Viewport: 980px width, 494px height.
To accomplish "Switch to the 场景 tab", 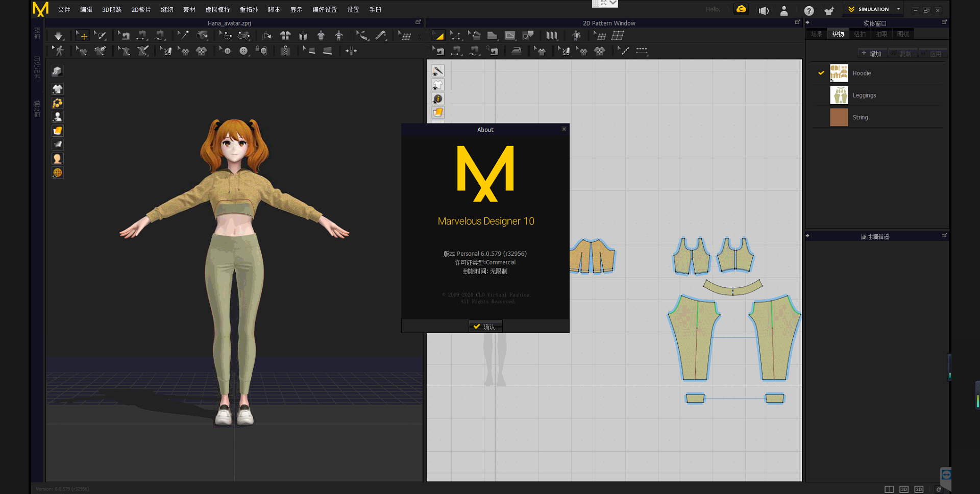I will (x=816, y=34).
